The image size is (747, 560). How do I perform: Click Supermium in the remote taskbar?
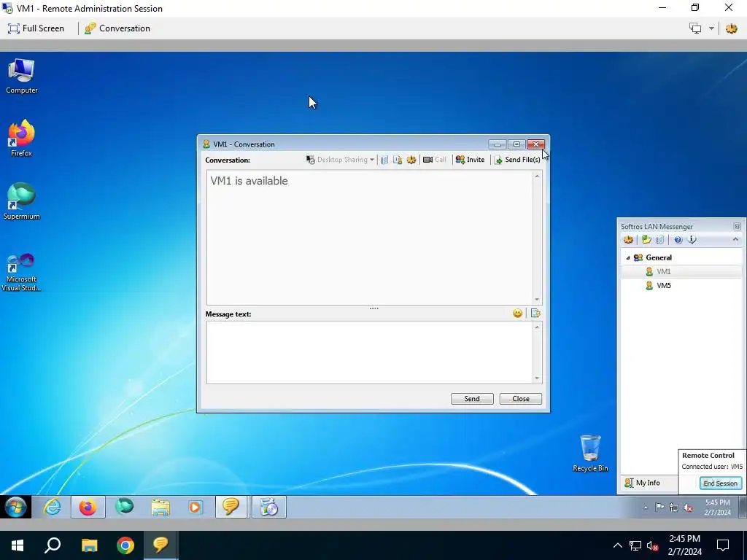pyautogui.click(x=124, y=507)
